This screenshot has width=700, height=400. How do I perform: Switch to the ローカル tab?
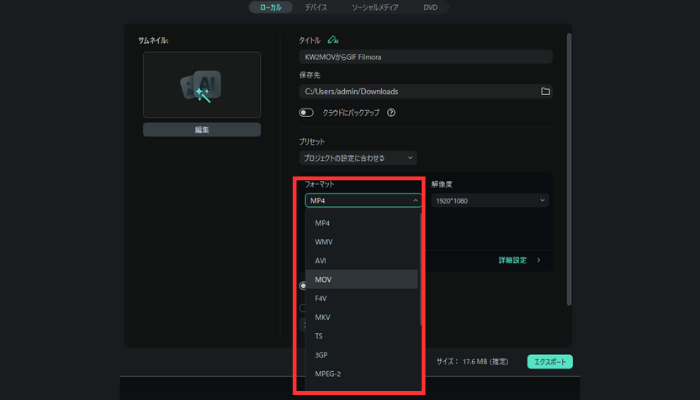point(271,7)
